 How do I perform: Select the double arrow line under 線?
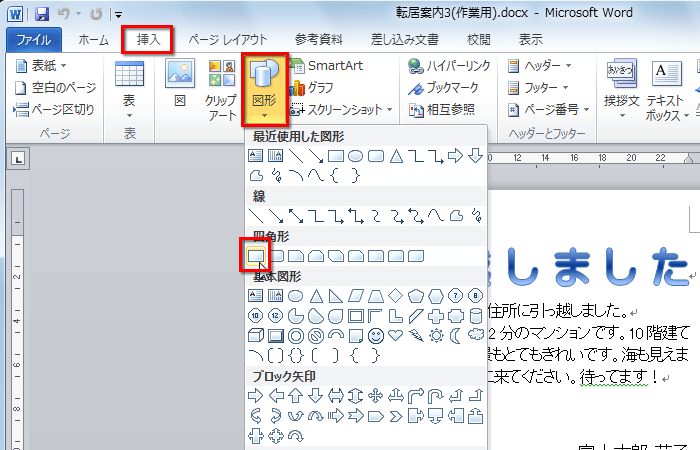click(x=296, y=216)
